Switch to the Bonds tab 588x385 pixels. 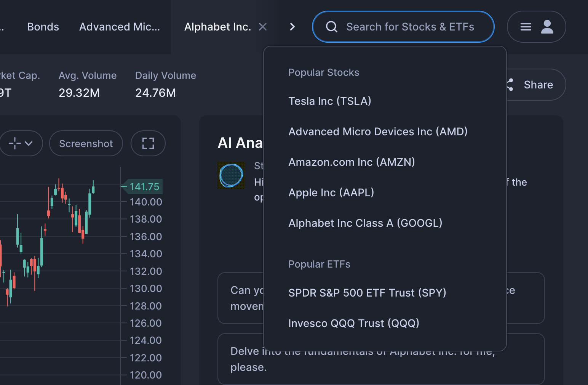[x=43, y=27]
